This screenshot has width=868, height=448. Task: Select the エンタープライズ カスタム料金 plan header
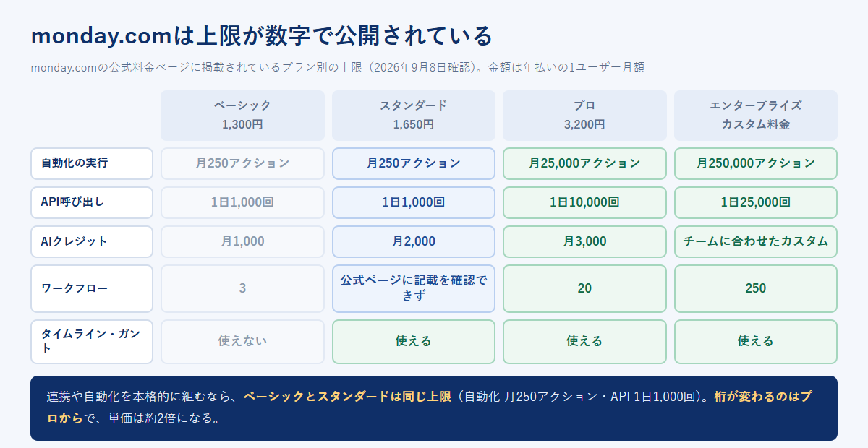pyautogui.click(x=756, y=116)
